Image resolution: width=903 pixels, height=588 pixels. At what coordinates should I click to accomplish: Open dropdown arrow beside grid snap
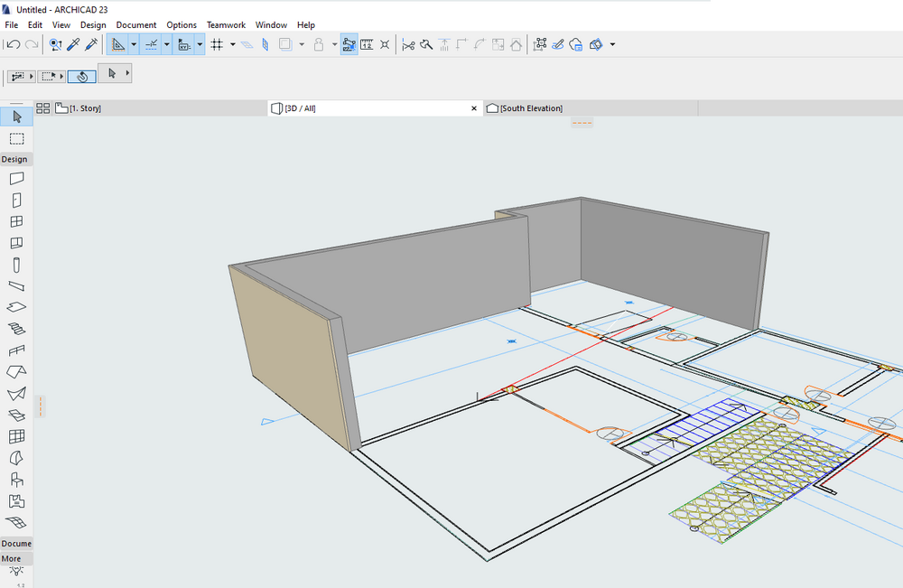(232, 44)
